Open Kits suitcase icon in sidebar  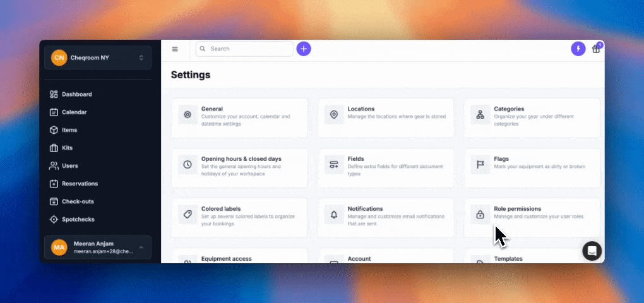[x=54, y=148]
